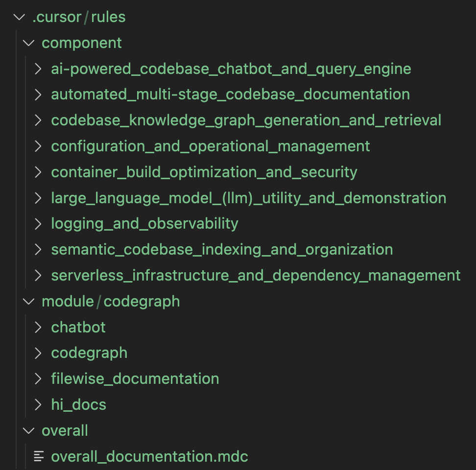476x470 pixels.
Task: Select logging_and_observability folder
Action: (144, 224)
